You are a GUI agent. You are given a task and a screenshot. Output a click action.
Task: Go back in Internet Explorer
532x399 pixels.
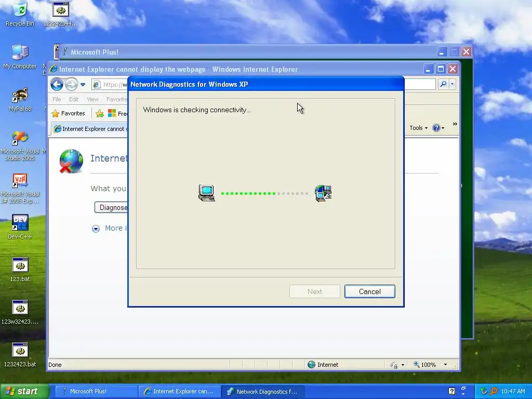pyautogui.click(x=57, y=85)
